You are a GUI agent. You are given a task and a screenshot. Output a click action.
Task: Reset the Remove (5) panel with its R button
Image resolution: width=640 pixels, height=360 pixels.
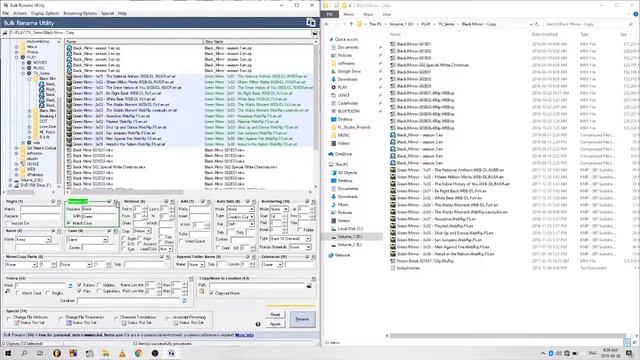tap(172, 202)
